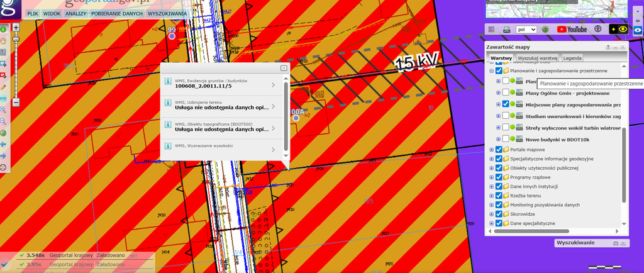
Task: Switch to the Legenda tab
Action: [572, 58]
